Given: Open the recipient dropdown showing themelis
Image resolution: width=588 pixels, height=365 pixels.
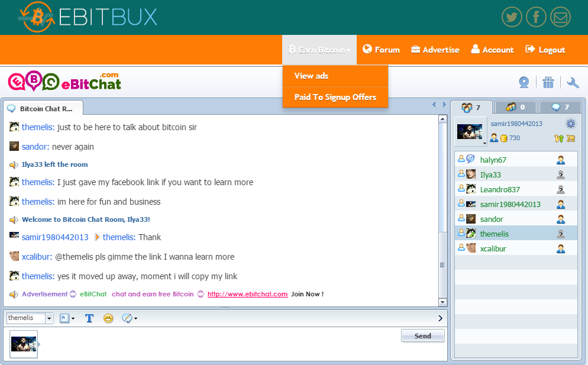Looking at the screenshot, I should 49,318.
